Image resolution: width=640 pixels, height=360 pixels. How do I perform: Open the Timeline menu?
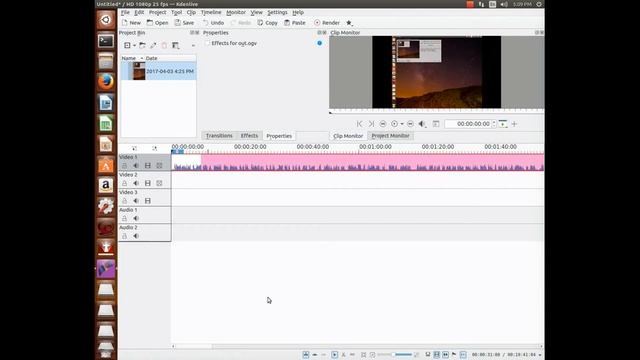pos(211,12)
